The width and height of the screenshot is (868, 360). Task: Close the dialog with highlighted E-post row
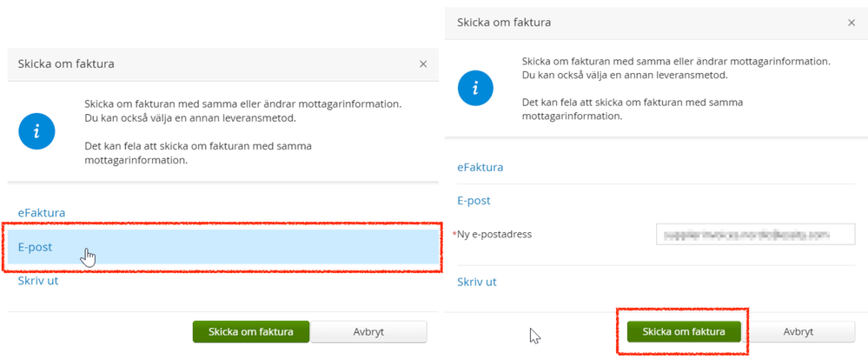pos(423,64)
